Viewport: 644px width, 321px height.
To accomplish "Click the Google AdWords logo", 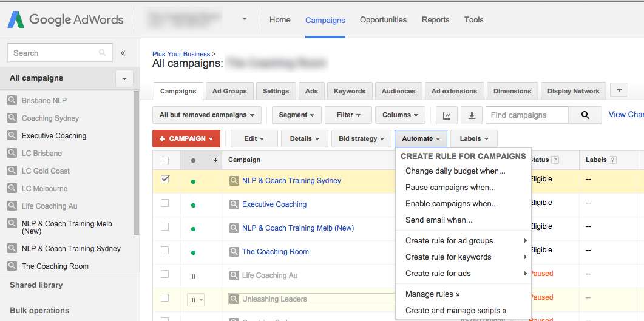I will coord(66,19).
